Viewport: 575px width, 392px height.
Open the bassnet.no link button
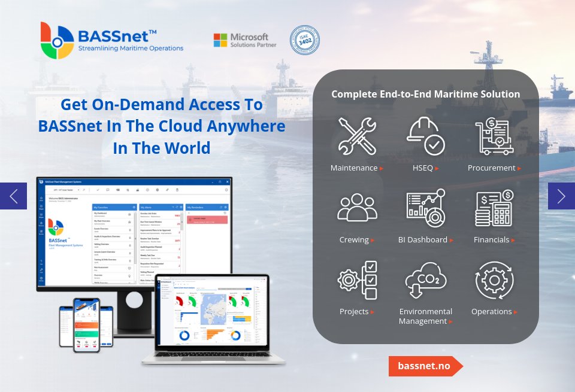click(424, 366)
